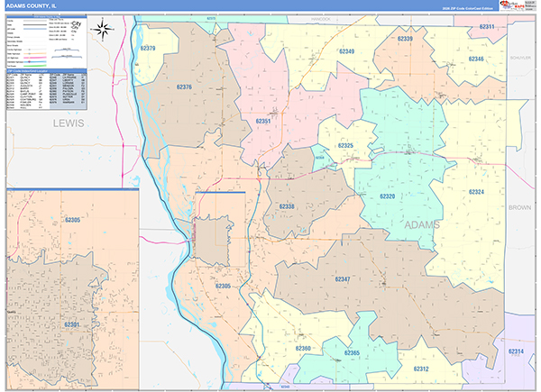Select ZIP code label 62339

pyautogui.click(x=405, y=39)
